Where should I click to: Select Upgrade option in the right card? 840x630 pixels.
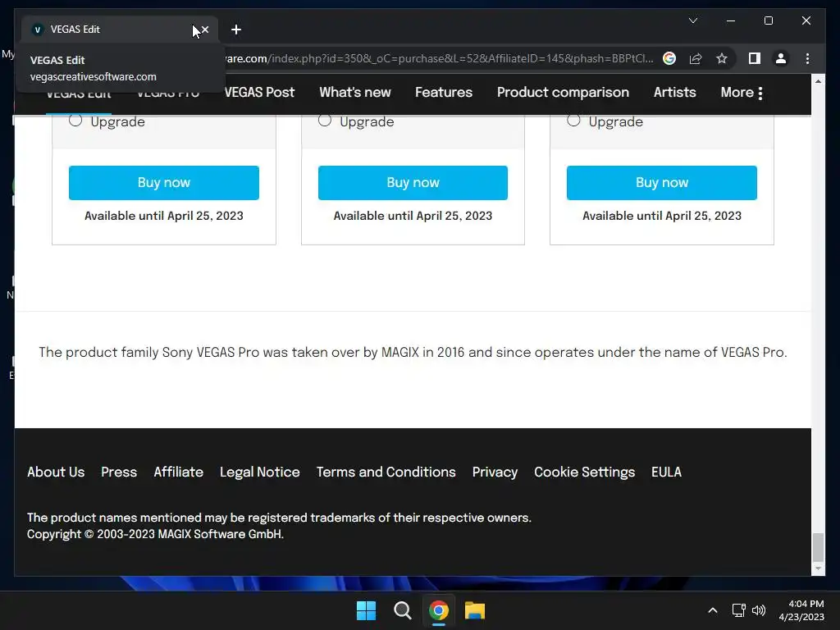coord(573,121)
